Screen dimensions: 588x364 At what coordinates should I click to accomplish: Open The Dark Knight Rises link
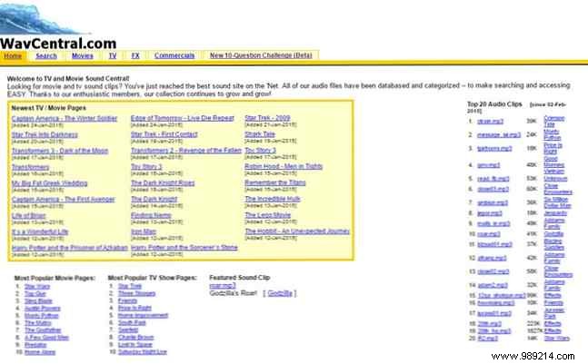(163, 182)
